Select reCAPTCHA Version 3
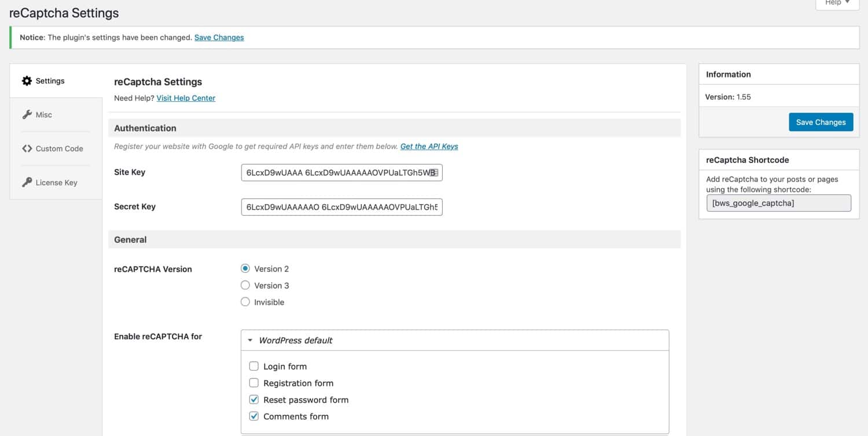This screenshot has width=868, height=436. (x=245, y=284)
